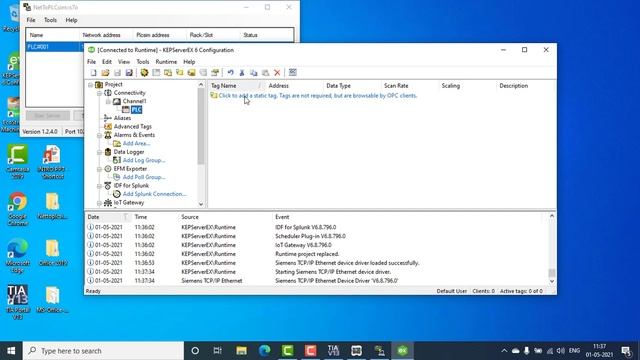
Task: Collapse the Data Logger node
Action: (99, 152)
